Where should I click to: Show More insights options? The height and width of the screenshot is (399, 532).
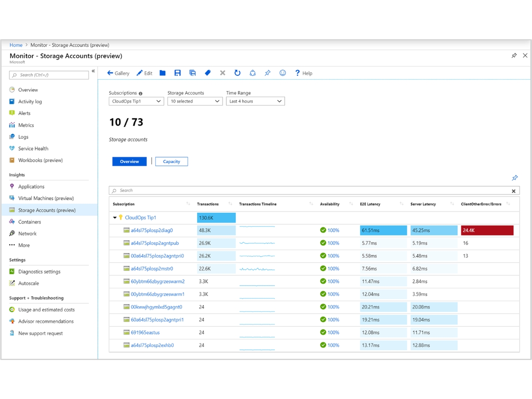[x=24, y=245]
